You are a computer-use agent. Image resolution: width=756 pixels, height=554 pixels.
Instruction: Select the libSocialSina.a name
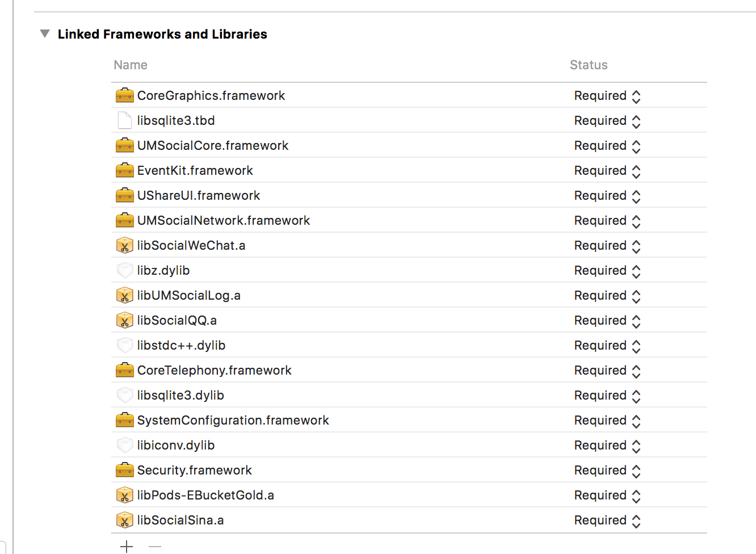[x=180, y=520]
